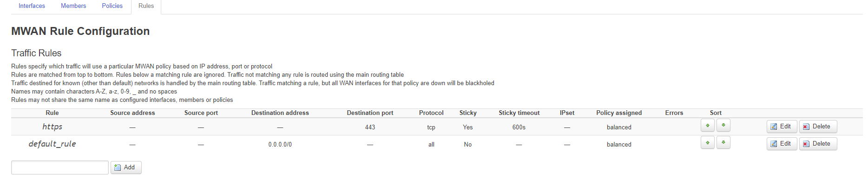The image size is (868, 181).
Task: Move the https rule down
Action: (x=723, y=125)
